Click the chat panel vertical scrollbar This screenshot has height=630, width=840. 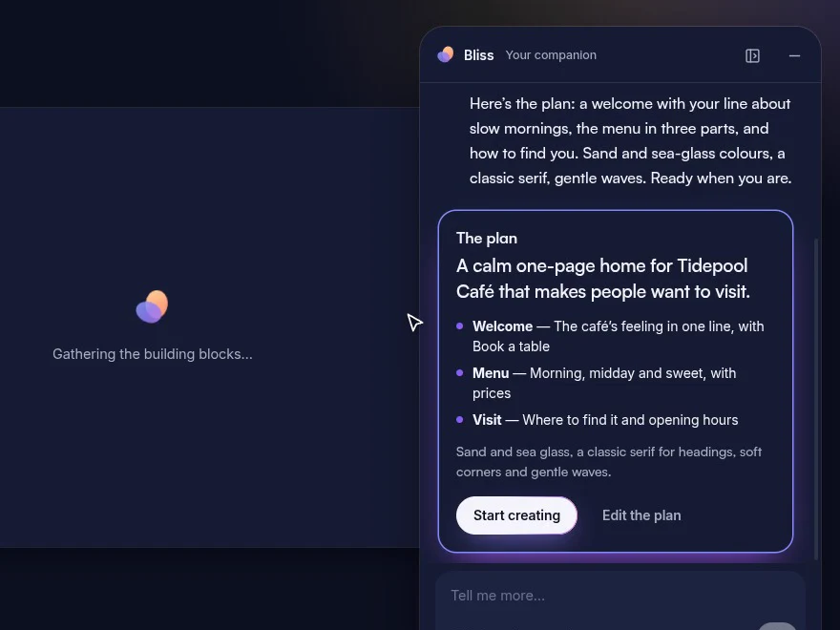[x=816, y=399]
